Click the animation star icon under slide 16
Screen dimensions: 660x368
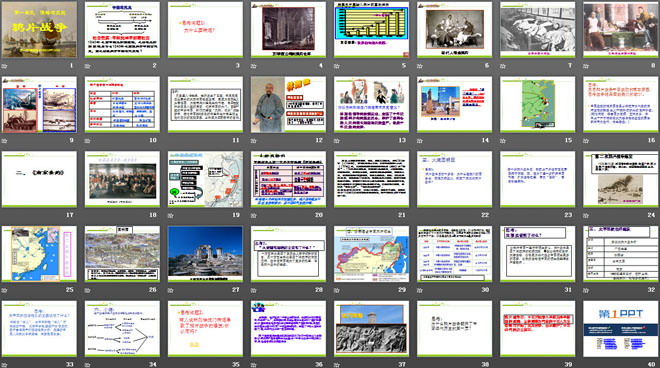coord(586,141)
